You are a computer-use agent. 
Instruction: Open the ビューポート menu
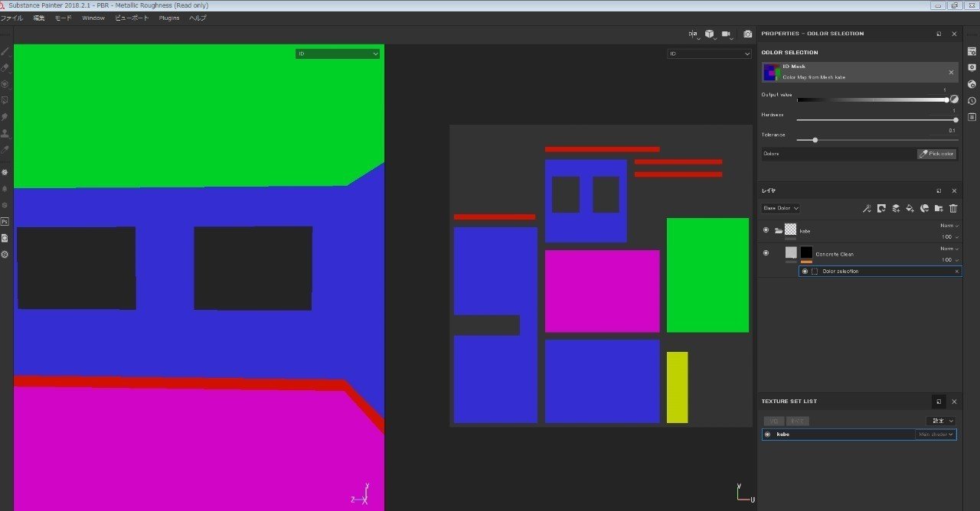pyautogui.click(x=132, y=18)
